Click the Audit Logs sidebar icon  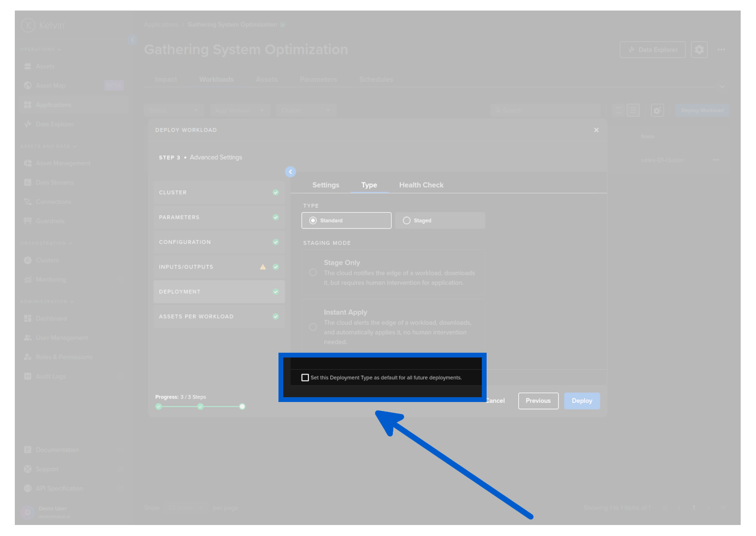click(28, 377)
